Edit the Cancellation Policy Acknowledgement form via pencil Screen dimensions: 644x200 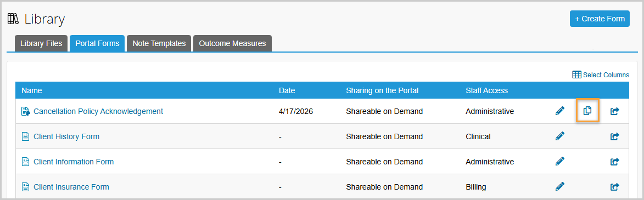tap(560, 111)
